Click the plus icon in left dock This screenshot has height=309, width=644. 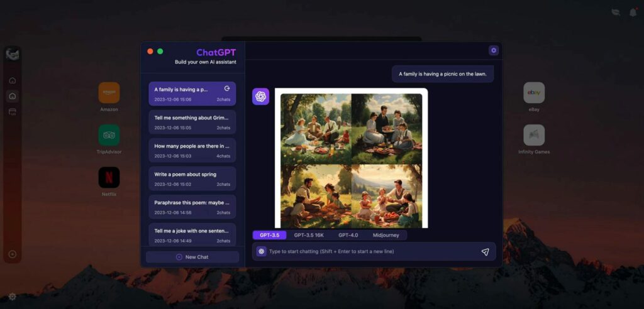pos(13,254)
